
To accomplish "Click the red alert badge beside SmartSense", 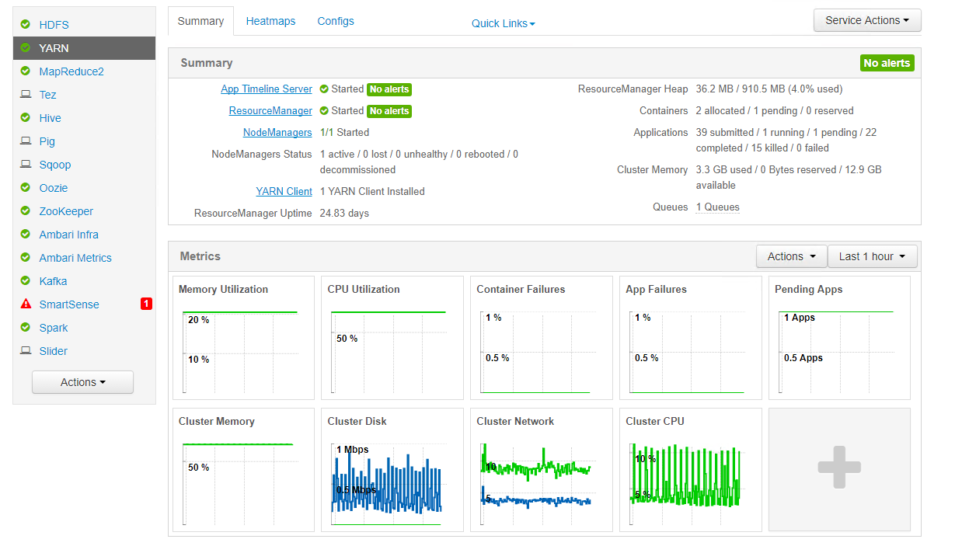I will point(146,304).
